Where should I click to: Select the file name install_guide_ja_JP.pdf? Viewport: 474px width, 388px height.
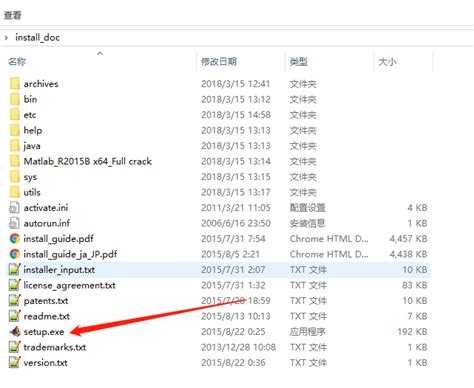coord(70,254)
